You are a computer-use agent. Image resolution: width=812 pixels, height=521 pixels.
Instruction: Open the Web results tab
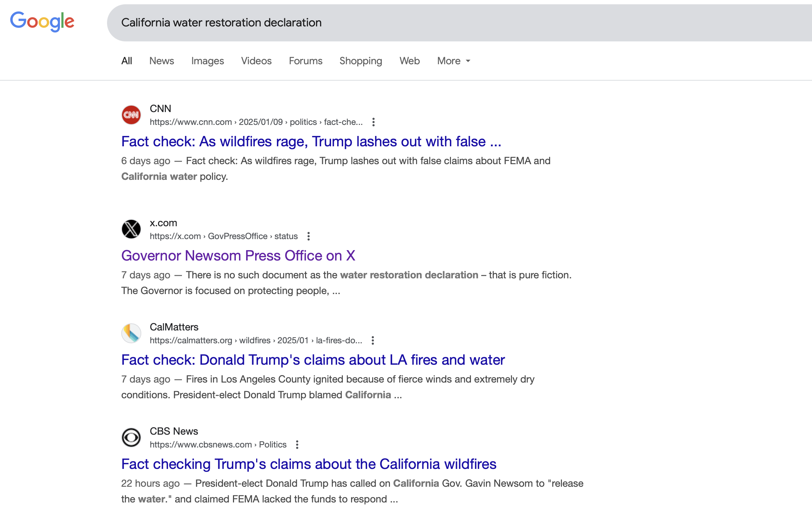[410, 61]
